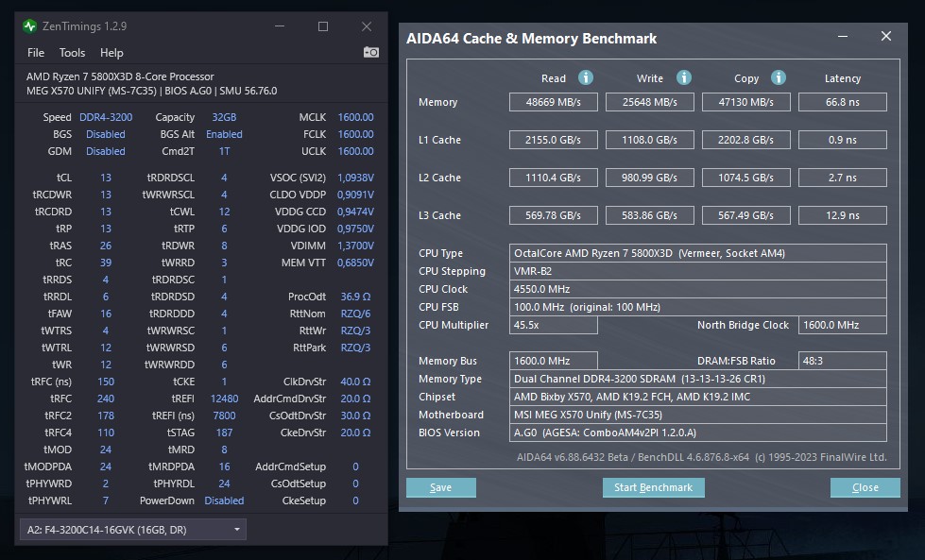Expand the A2 memory module dropdown
Viewport: 925px width, 560px height.
point(132,530)
